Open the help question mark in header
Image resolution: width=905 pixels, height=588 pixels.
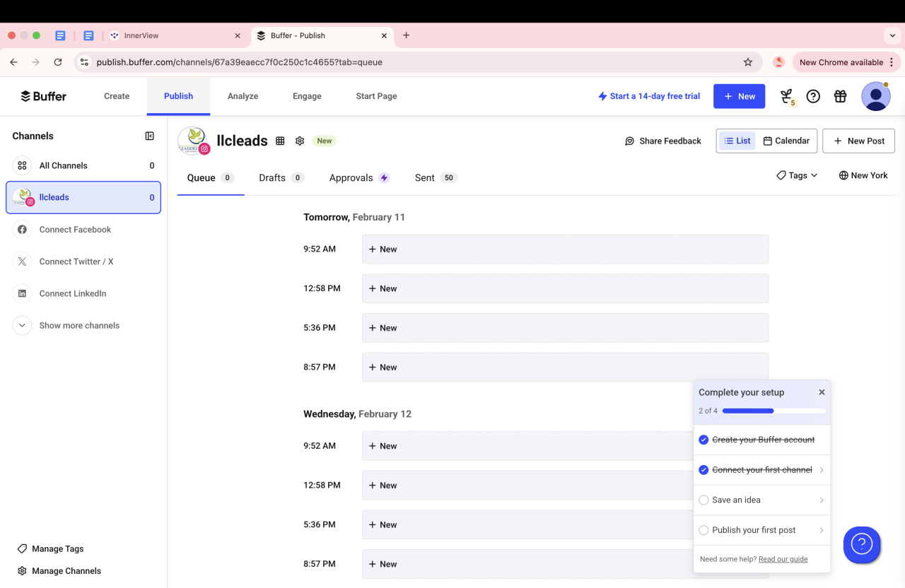click(x=813, y=96)
